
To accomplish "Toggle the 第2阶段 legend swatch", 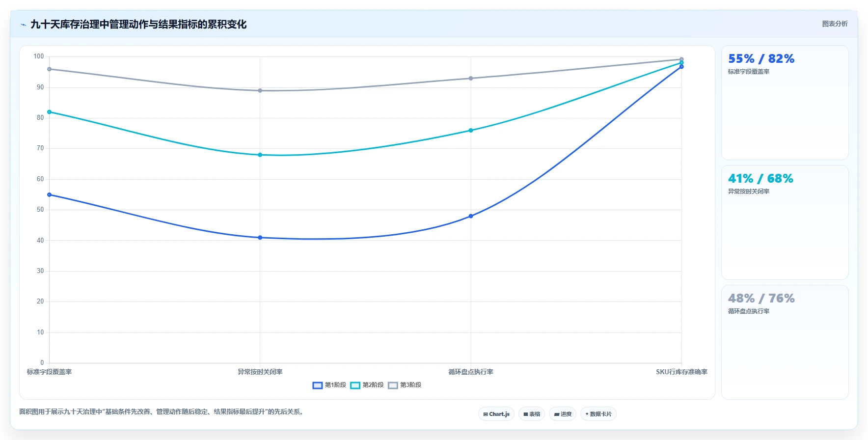I will (355, 385).
